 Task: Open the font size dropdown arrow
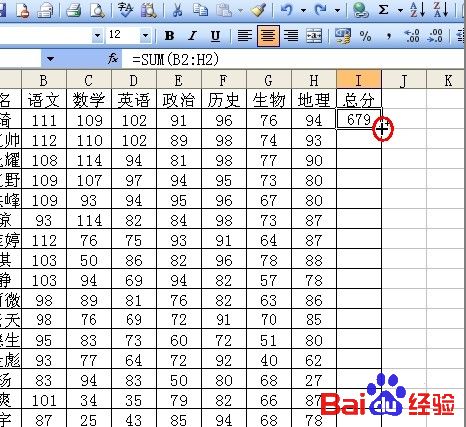pyautogui.click(x=146, y=35)
